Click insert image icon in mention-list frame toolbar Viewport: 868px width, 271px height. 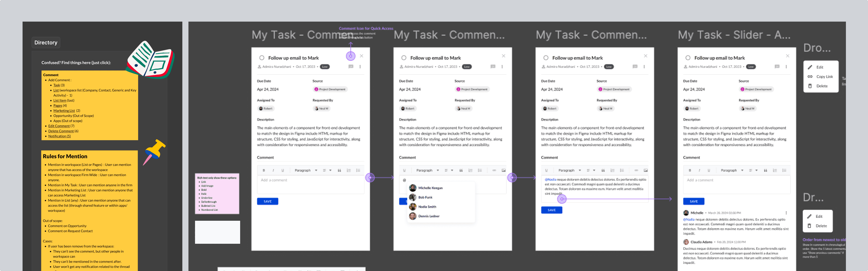[503, 170]
